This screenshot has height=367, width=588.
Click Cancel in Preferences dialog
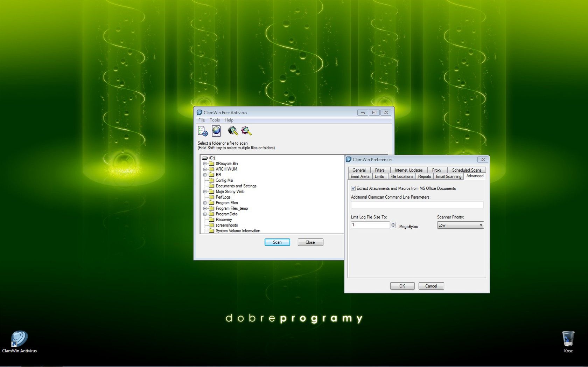tap(431, 286)
